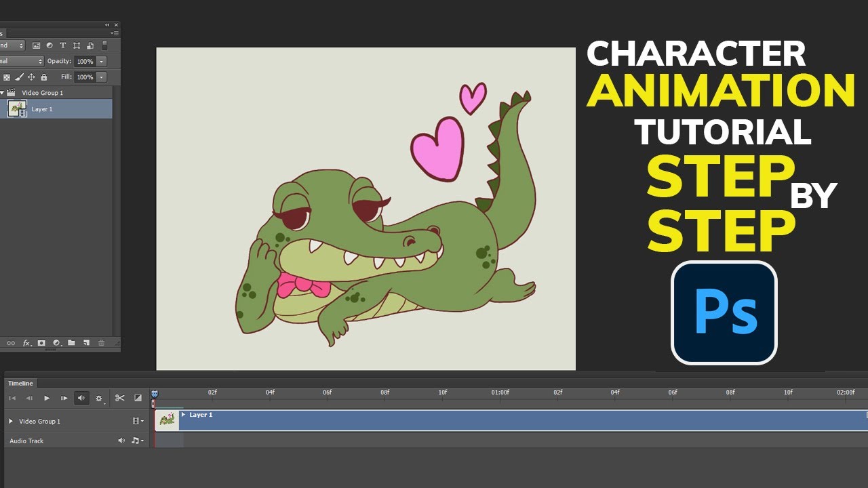Create a new layer group folder
This screenshot has height=488, width=868.
point(71,343)
